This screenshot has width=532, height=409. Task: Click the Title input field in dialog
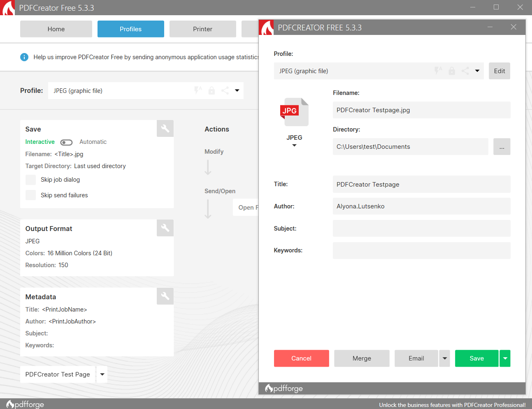[x=422, y=185]
